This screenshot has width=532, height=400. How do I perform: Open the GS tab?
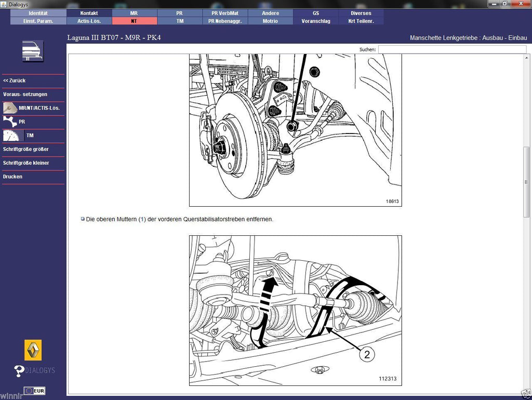(x=316, y=13)
